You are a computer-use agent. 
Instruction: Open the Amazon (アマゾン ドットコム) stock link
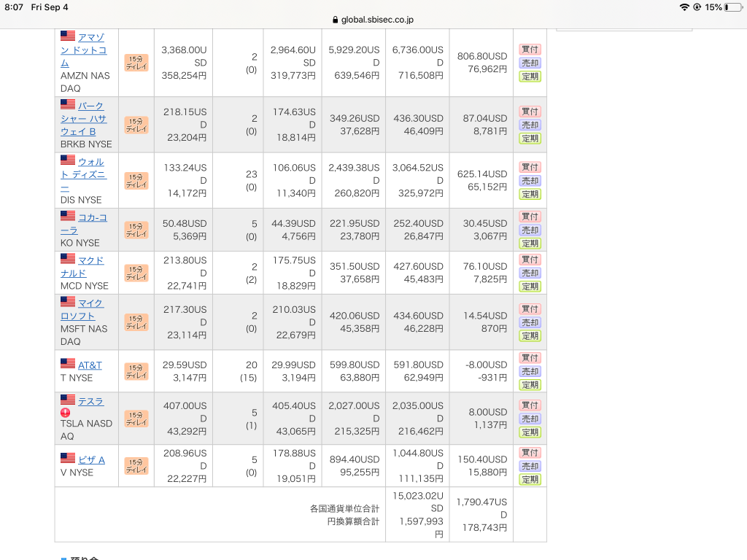[84, 50]
